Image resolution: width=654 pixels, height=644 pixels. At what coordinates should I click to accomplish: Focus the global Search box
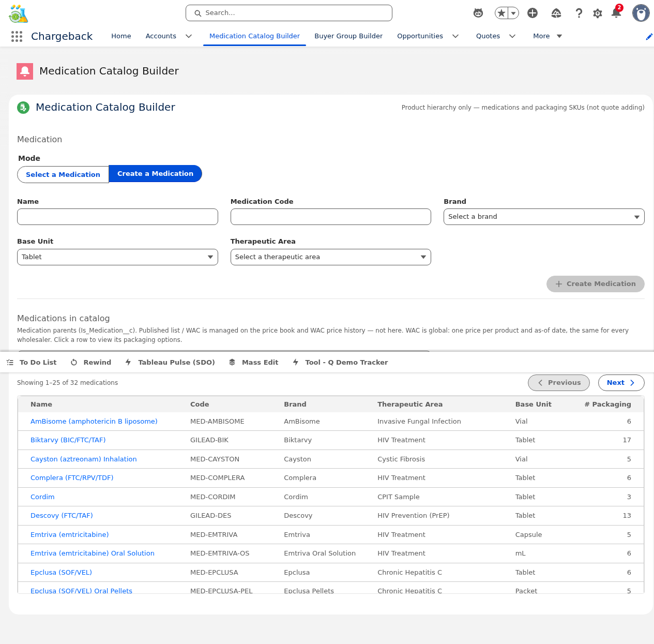tap(289, 13)
